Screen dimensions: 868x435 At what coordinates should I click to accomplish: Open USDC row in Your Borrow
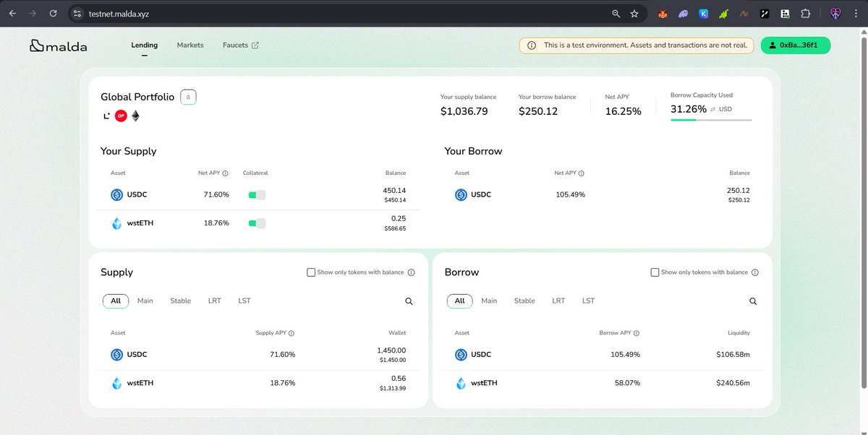click(x=604, y=195)
